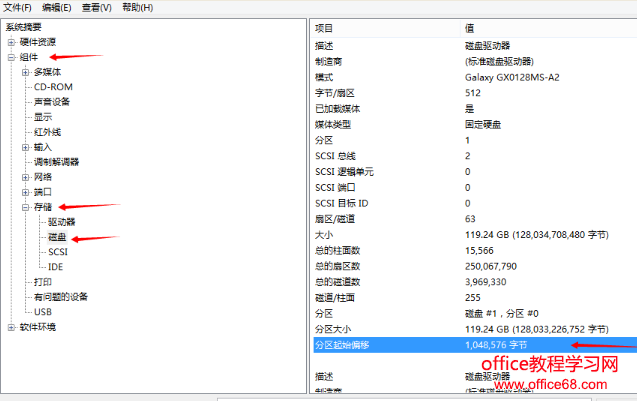Image resolution: width=637 pixels, height=401 pixels.
Task: Select the SCSI 总线 row
Action: point(475,156)
